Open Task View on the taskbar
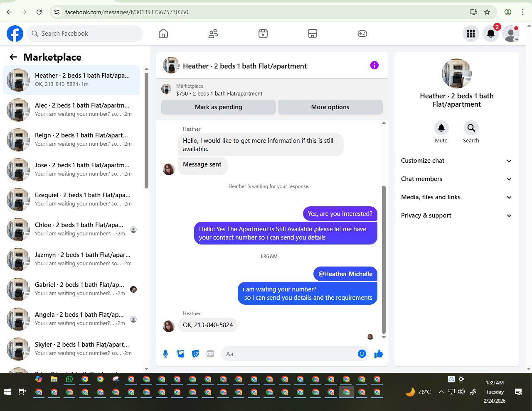Viewport: 532px width, 411px height. coord(22,392)
